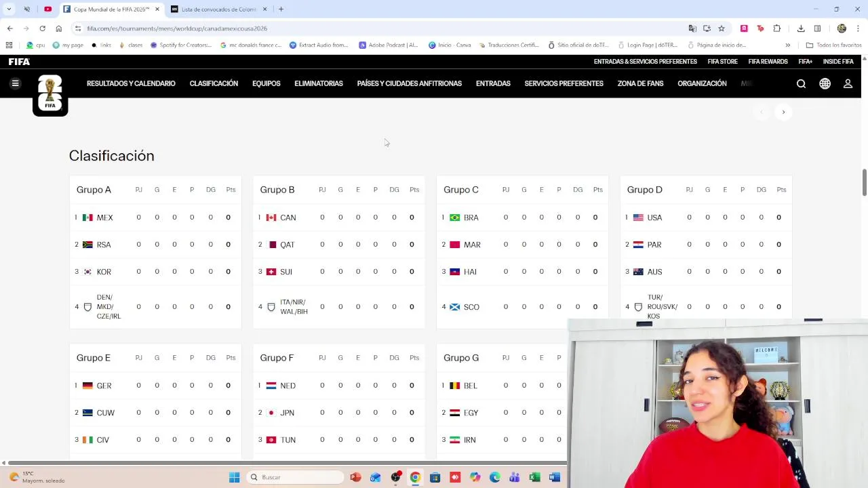
Task: Open SERVICIOS PREFERENTES menu item
Action: pyautogui.click(x=564, y=83)
